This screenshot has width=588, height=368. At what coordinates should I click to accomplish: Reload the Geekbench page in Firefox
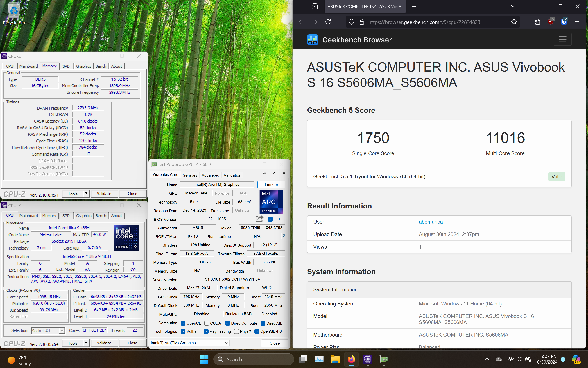click(328, 22)
